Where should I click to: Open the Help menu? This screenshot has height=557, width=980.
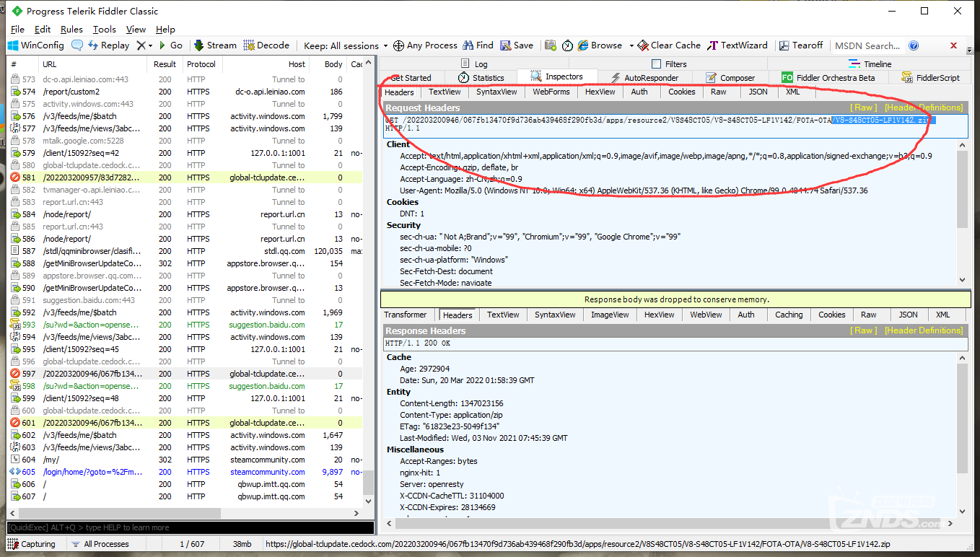(x=165, y=30)
